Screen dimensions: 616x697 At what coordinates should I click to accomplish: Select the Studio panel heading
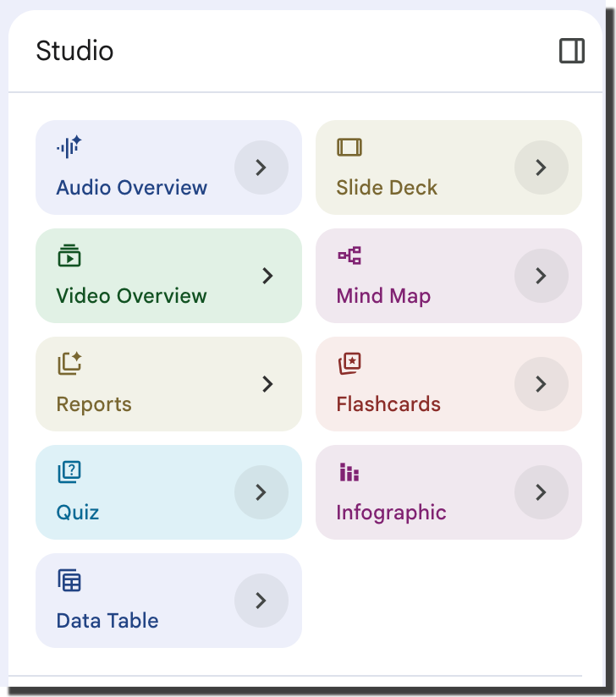(74, 51)
